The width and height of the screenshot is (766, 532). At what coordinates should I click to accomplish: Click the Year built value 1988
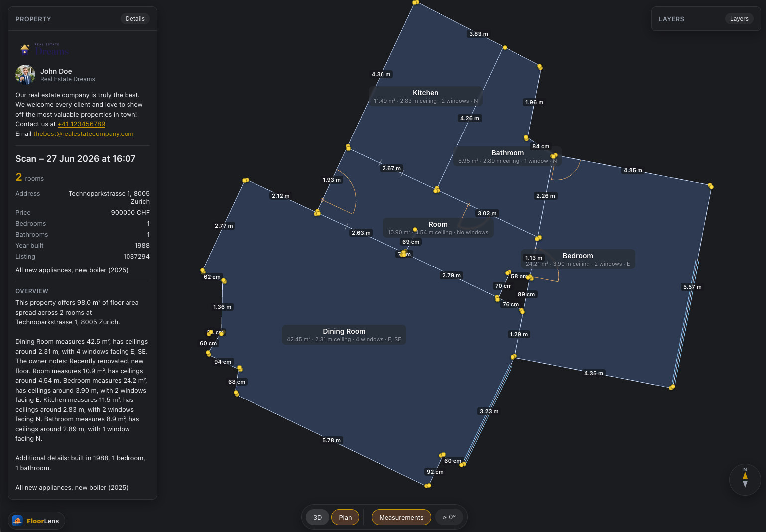click(x=142, y=246)
